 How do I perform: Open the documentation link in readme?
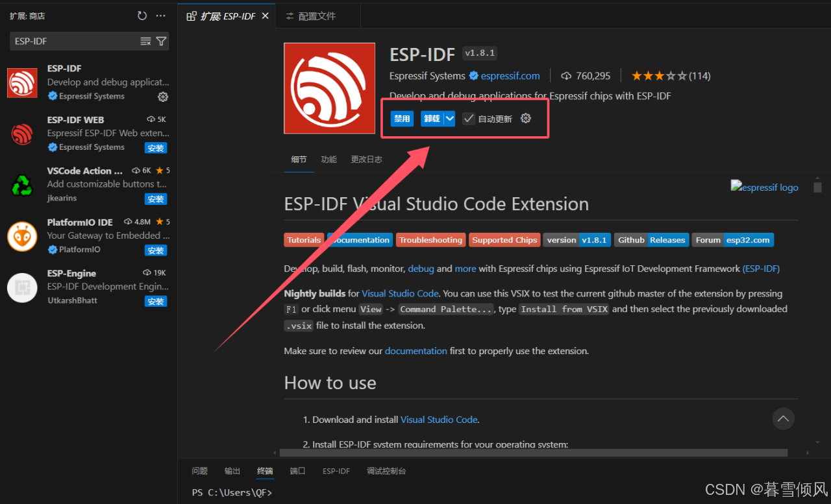415,351
